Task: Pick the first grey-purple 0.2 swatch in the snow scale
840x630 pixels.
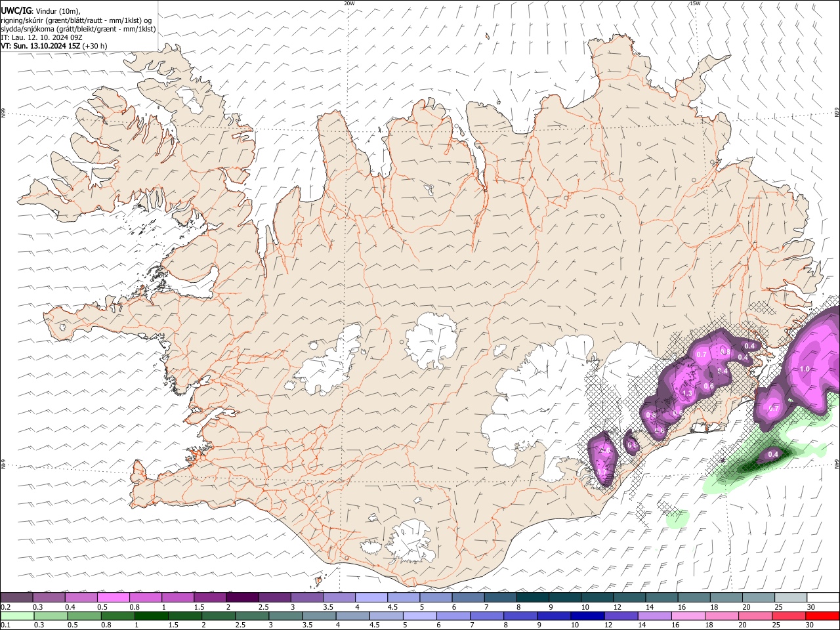Action: click(x=16, y=598)
